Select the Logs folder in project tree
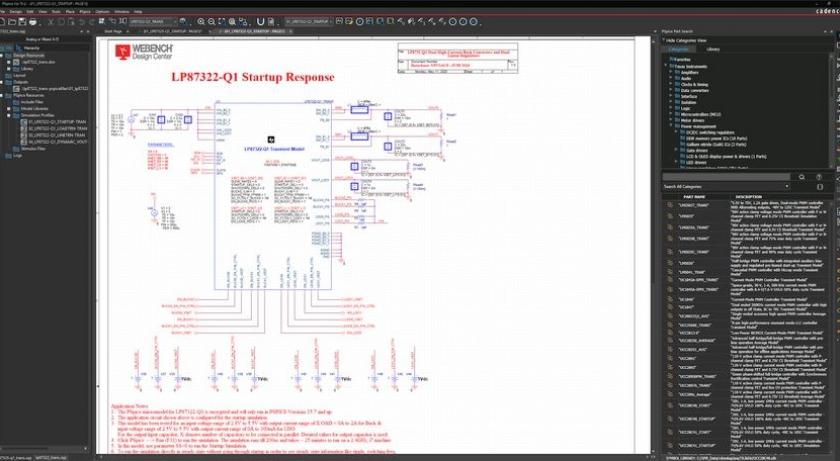 (17, 155)
